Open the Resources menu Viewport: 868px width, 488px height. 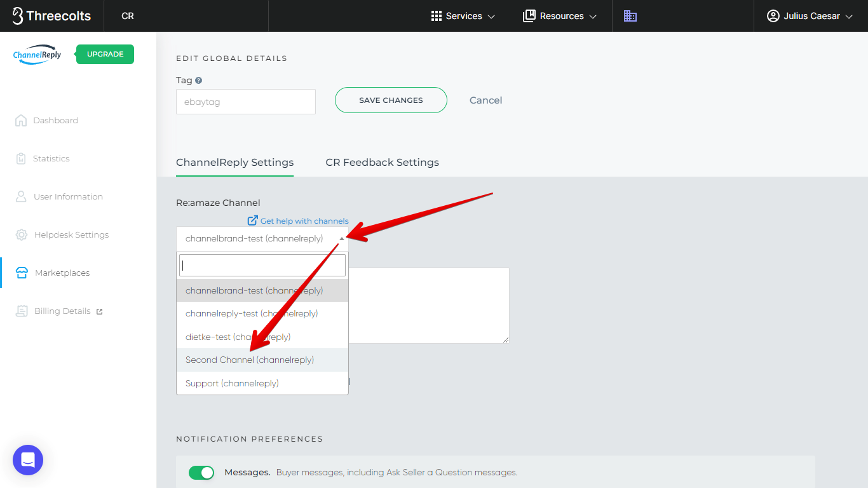560,16
